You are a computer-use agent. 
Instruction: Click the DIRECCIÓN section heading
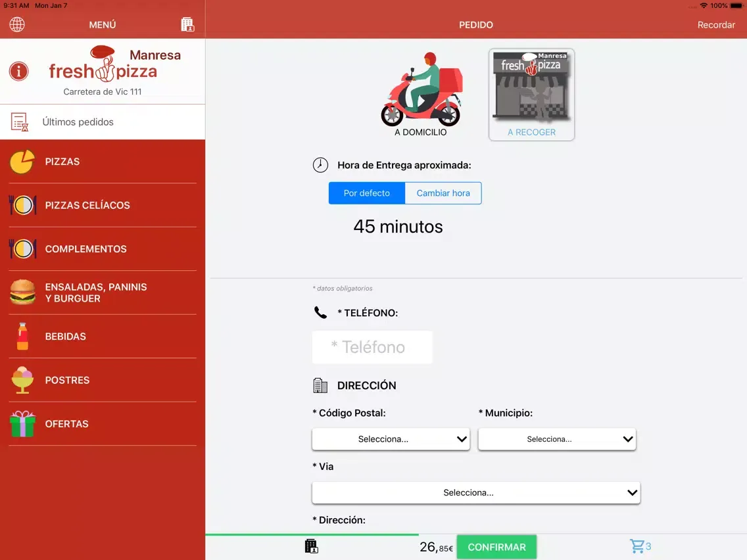[x=366, y=386]
